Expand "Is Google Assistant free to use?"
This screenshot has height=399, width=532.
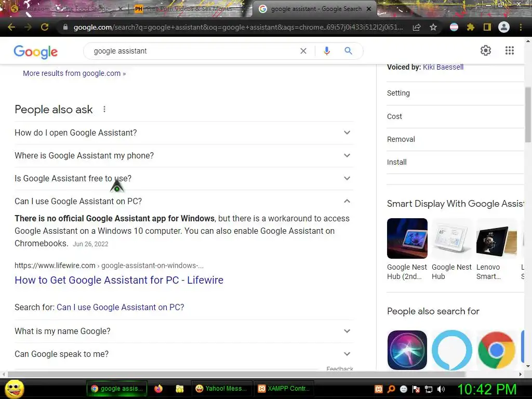tap(184, 179)
